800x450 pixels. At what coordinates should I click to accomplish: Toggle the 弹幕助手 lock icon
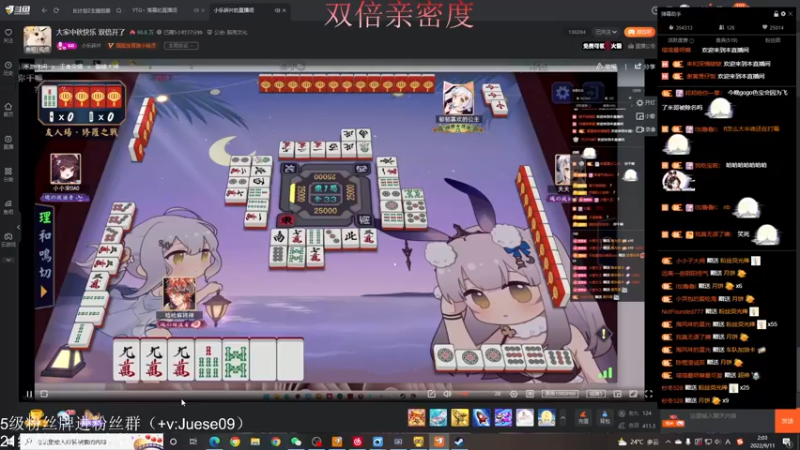pyautogui.click(x=776, y=14)
